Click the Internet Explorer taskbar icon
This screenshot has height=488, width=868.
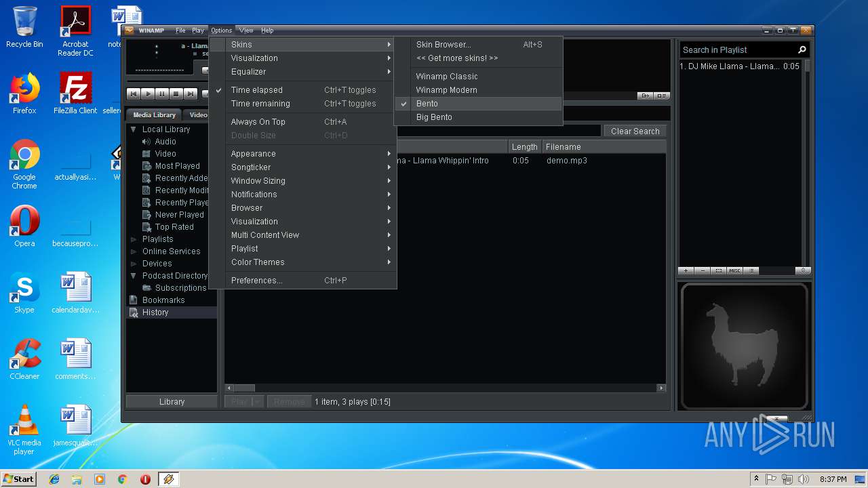tap(54, 479)
